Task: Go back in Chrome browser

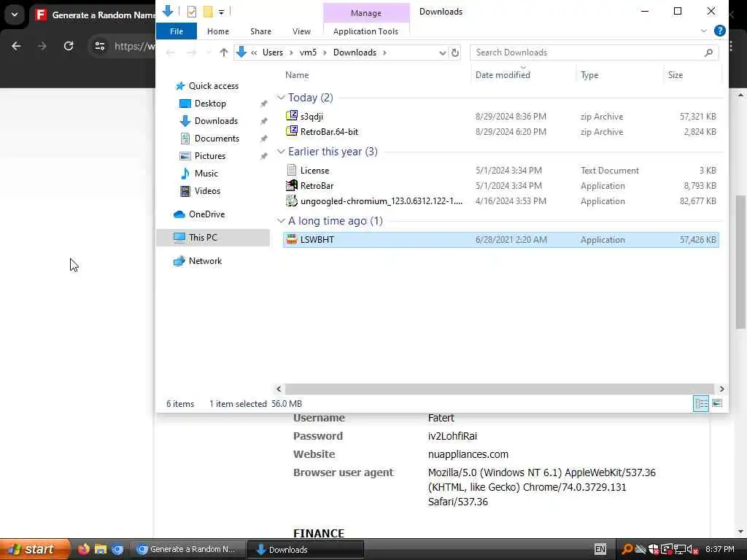Action: point(16,46)
